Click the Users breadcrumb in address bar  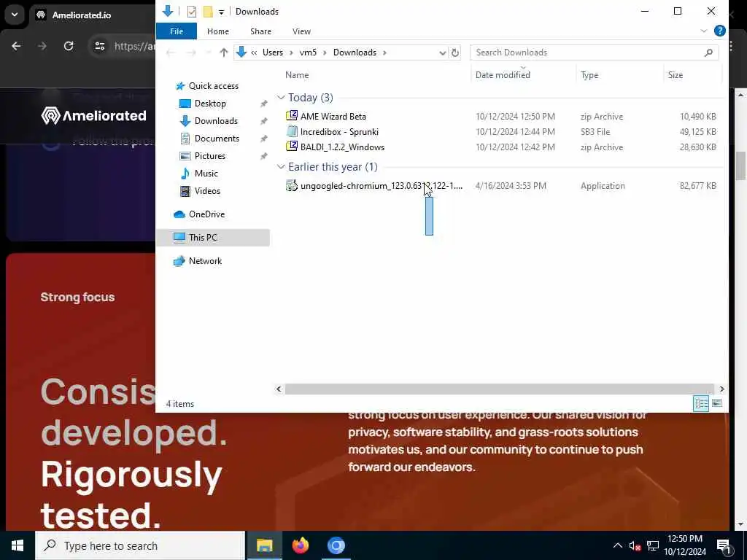coord(273,52)
